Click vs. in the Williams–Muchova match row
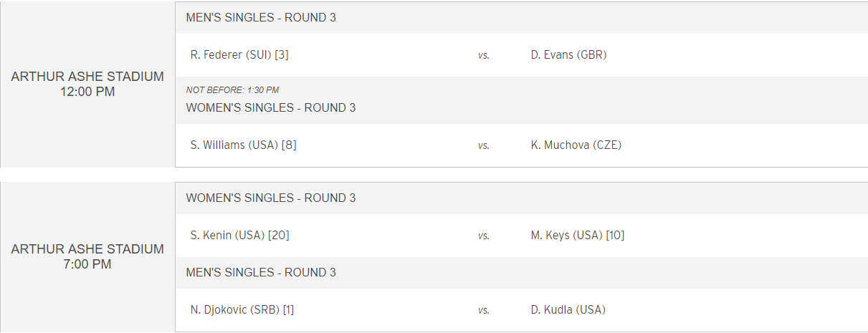This screenshot has height=333, width=868. [484, 145]
